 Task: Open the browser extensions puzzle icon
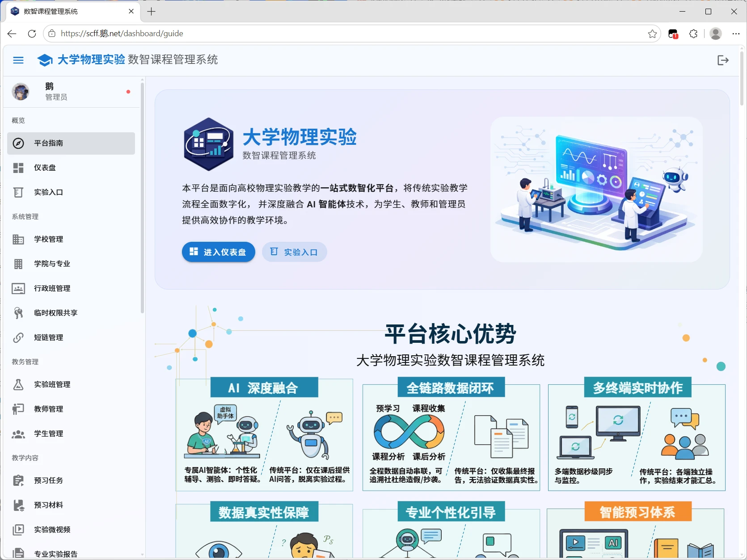[x=693, y=34]
